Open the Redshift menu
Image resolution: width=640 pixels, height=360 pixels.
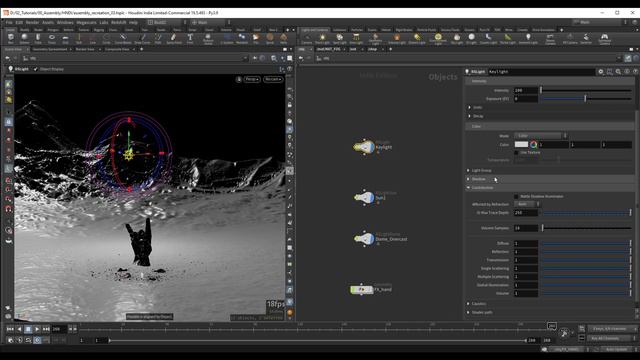tap(119, 22)
